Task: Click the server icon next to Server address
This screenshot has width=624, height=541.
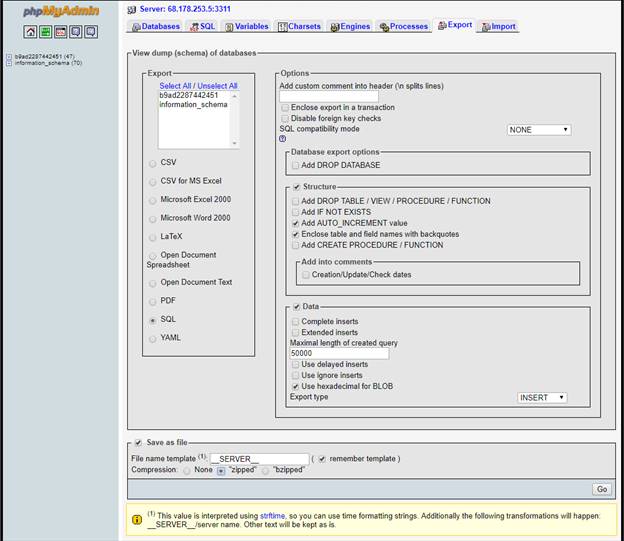Action: point(132,9)
